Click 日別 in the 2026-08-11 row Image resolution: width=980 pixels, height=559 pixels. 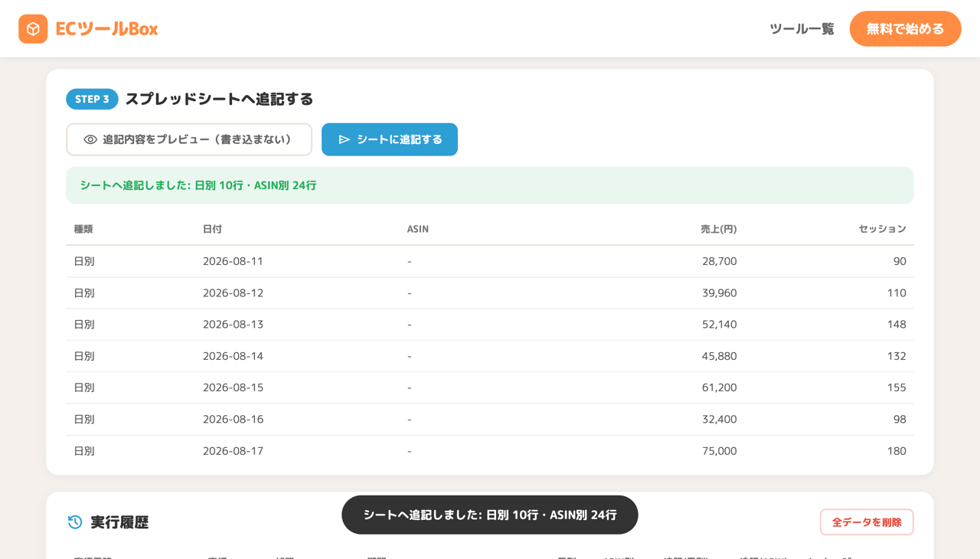tap(84, 261)
